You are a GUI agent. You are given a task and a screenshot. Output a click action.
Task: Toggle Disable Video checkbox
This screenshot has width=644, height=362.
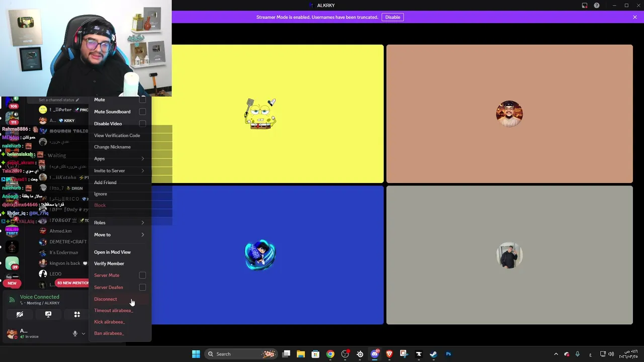pyautogui.click(x=142, y=124)
